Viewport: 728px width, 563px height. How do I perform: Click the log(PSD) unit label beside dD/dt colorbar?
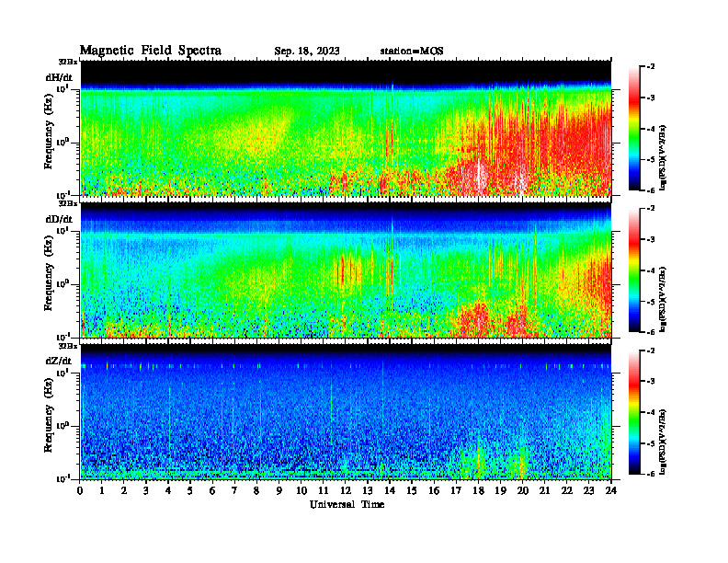[x=663, y=300]
